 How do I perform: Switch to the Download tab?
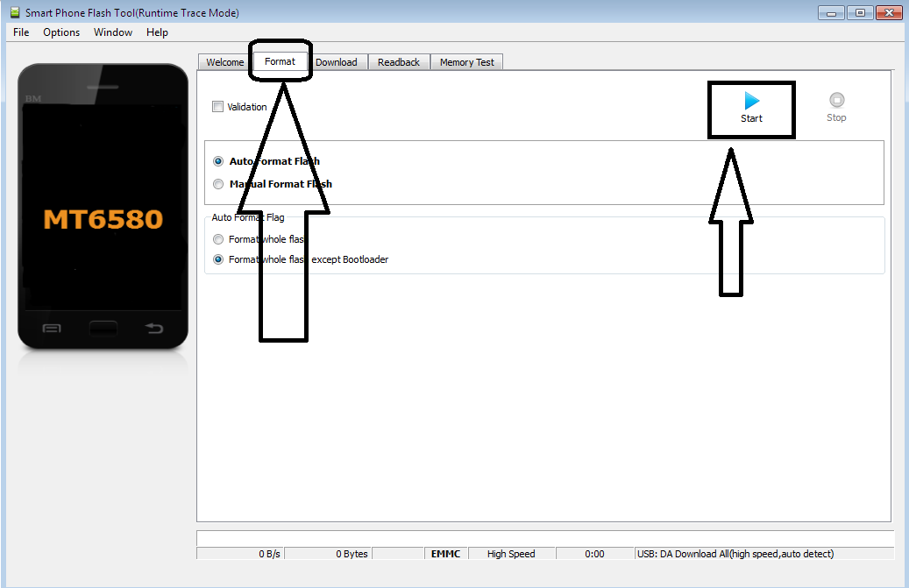pos(337,62)
